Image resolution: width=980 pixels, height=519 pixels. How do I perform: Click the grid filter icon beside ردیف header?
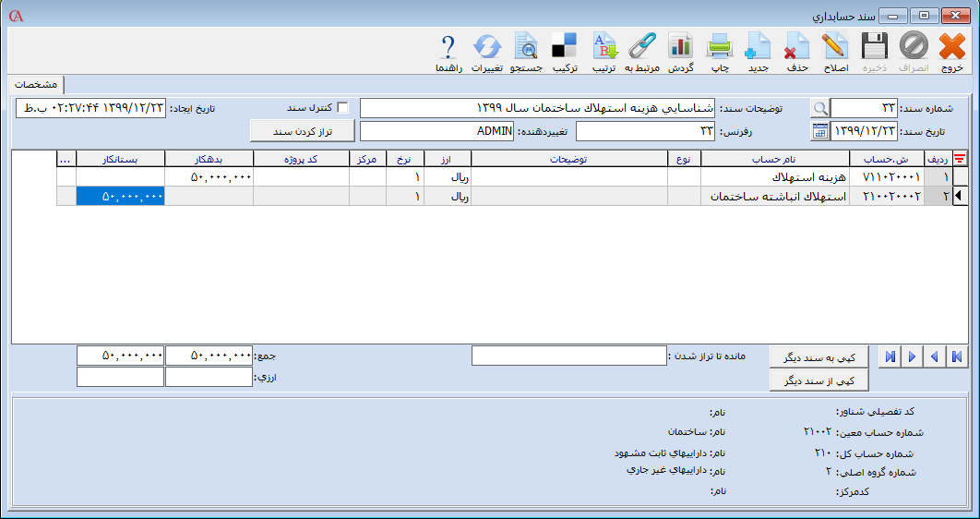(x=960, y=159)
